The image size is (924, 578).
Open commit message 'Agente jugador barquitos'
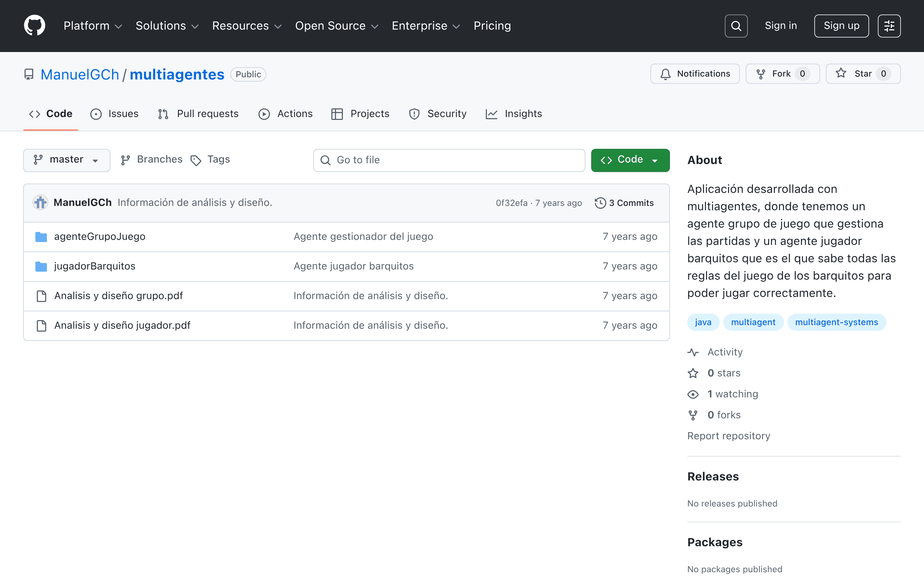354,267
